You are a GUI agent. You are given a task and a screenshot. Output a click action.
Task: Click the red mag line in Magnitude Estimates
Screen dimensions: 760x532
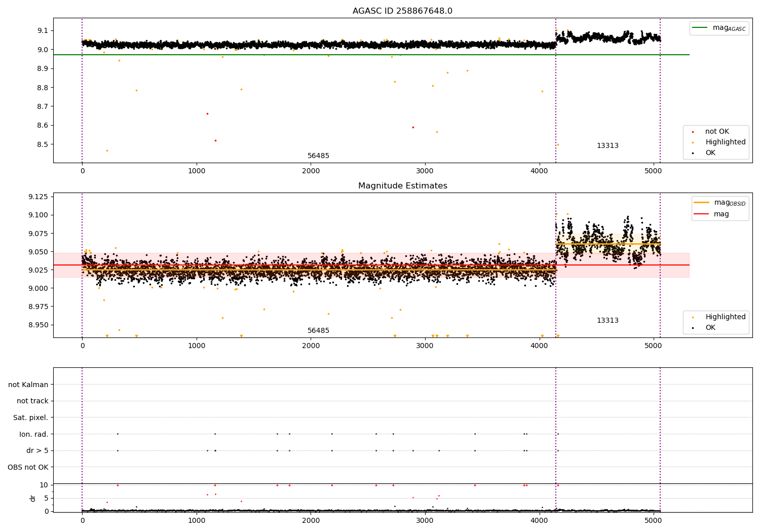coord(371,265)
